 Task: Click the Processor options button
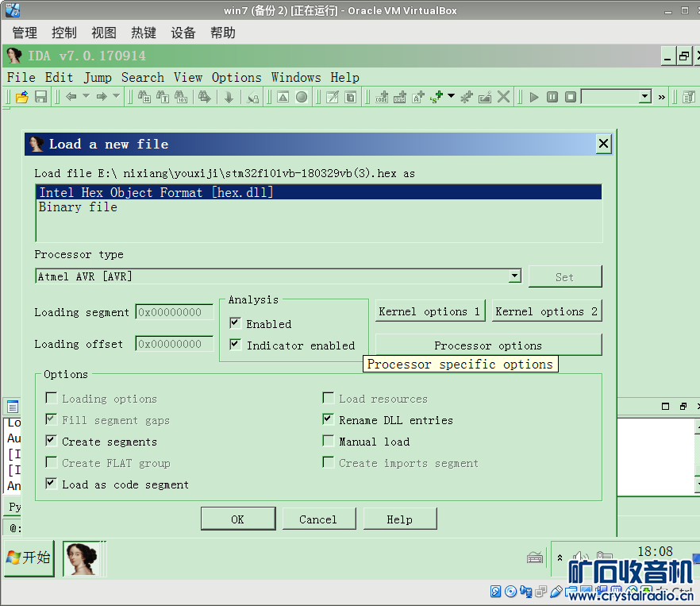(488, 345)
